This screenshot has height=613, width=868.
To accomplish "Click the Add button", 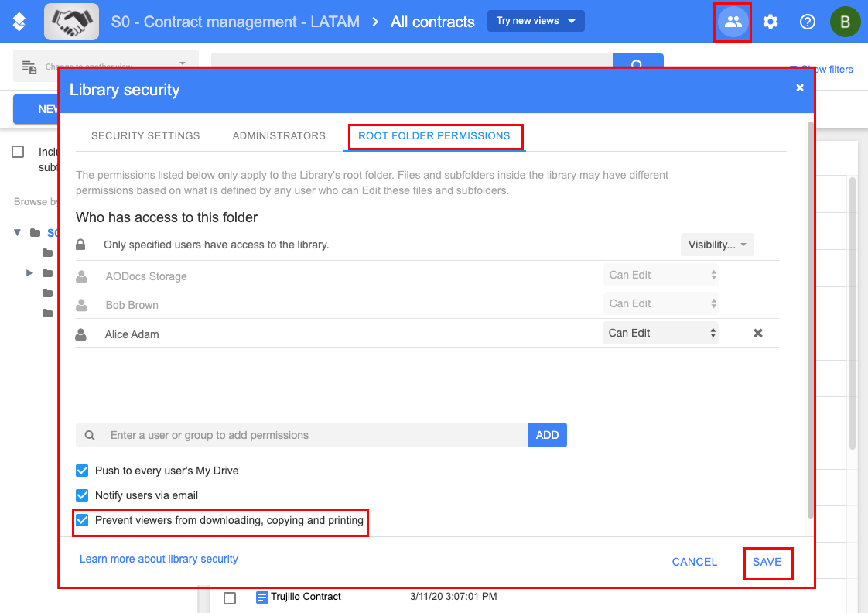I will [x=547, y=435].
